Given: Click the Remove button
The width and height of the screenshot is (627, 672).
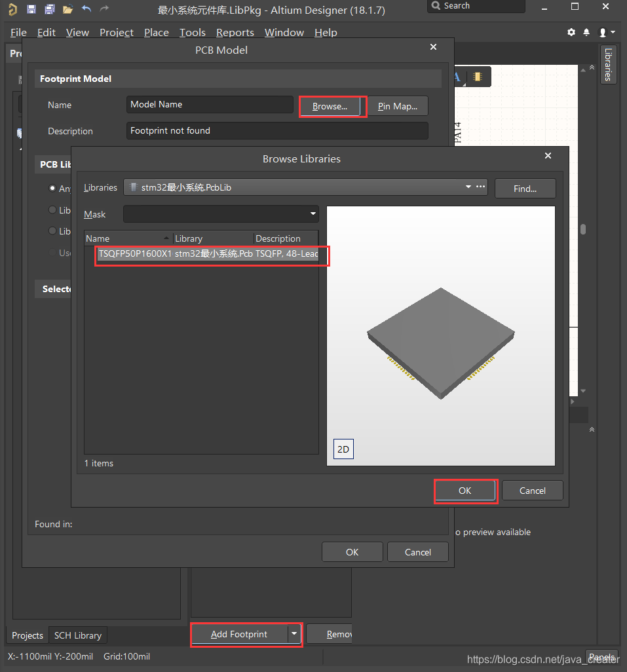Looking at the screenshot, I should click(x=329, y=634).
